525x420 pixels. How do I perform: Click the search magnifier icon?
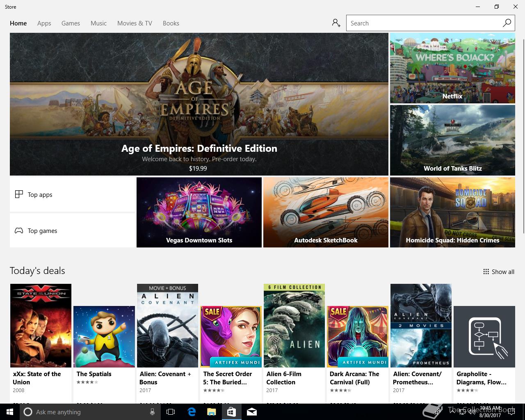tap(507, 23)
